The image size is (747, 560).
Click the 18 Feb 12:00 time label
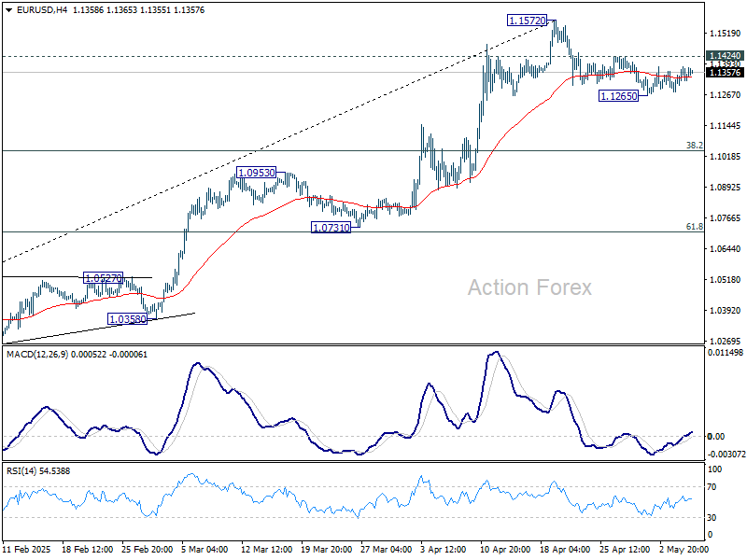tap(87, 549)
